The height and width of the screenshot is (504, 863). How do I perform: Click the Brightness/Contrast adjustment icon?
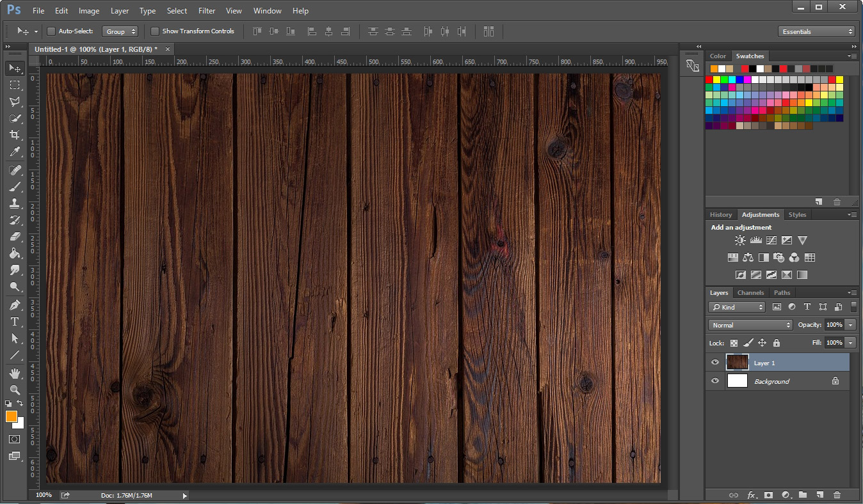coord(740,240)
